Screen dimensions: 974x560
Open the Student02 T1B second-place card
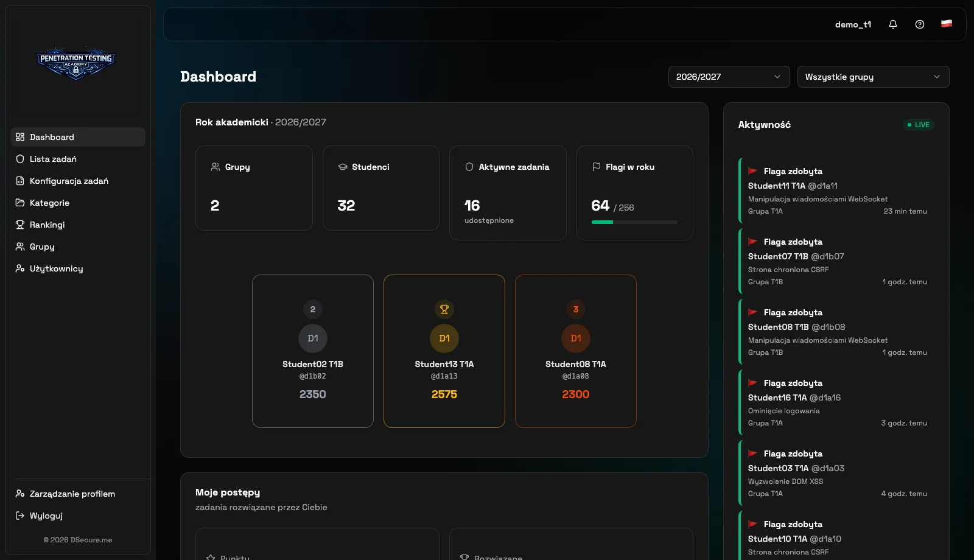313,351
